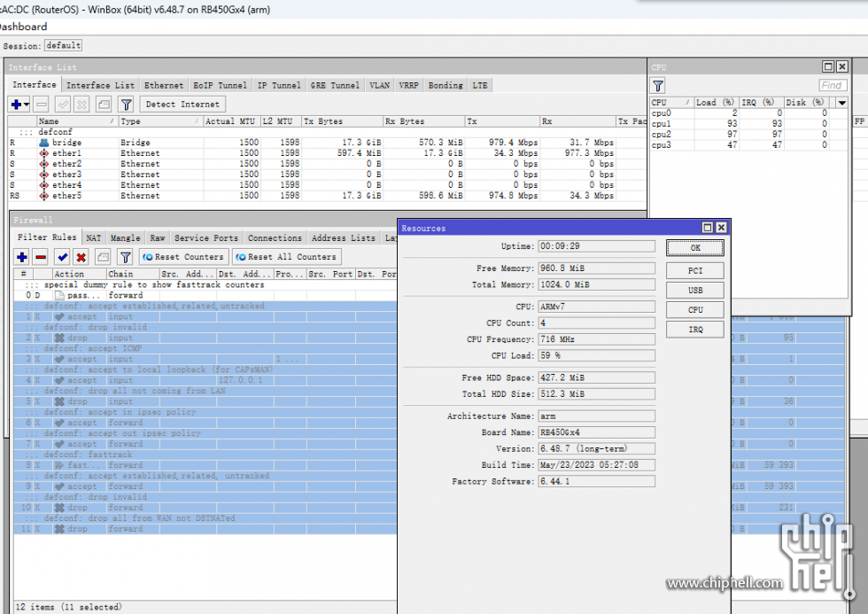Viewport: 868px width, 614px height.
Task: Click the comment icon in Firewall toolbar
Action: pyautogui.click(x=103, y=257)
